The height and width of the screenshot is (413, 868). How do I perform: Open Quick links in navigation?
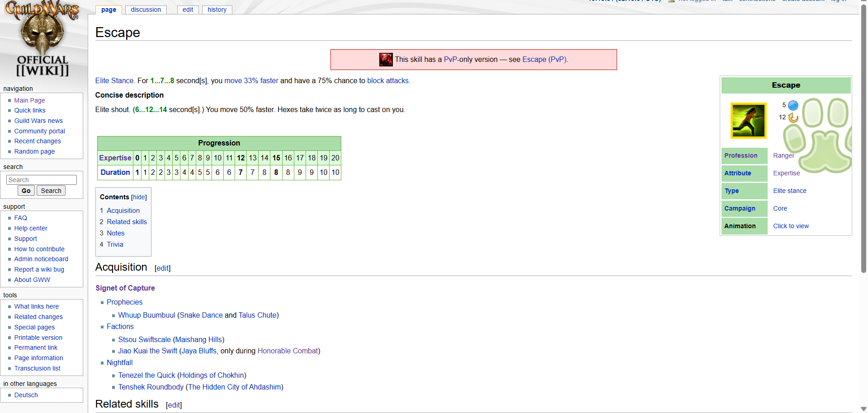[30, 110]
